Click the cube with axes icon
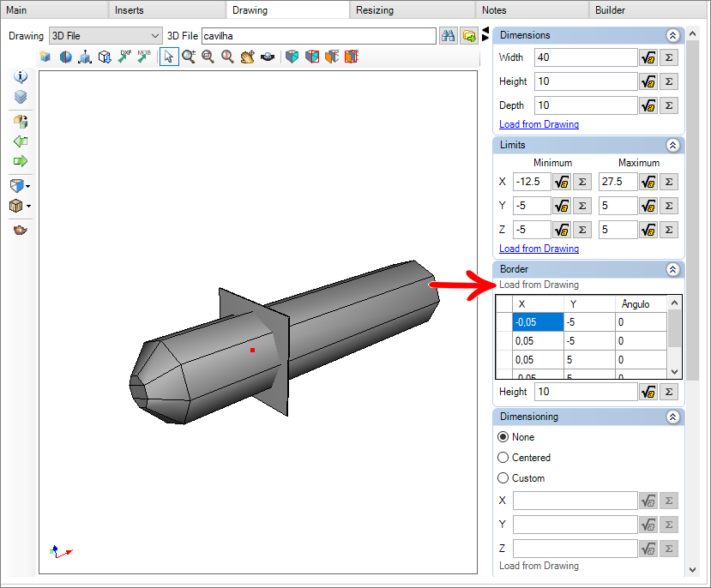 point(85,57)
